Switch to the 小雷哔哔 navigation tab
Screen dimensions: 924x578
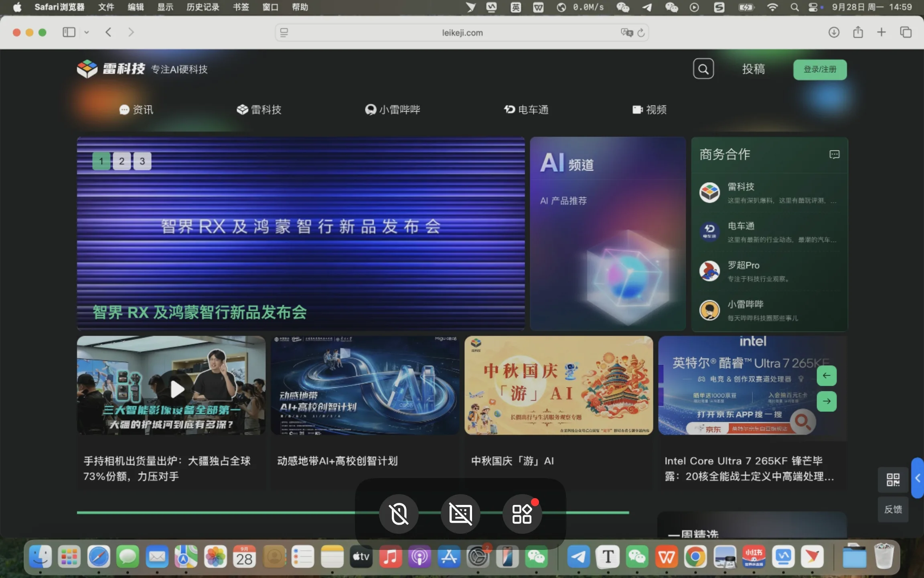pyautogui.click(x=393, y=110)
